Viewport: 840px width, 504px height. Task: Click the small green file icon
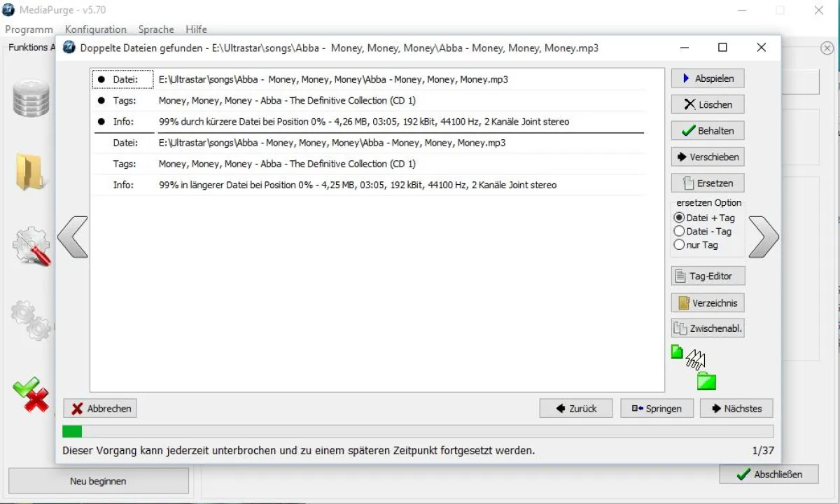(677, 352)
